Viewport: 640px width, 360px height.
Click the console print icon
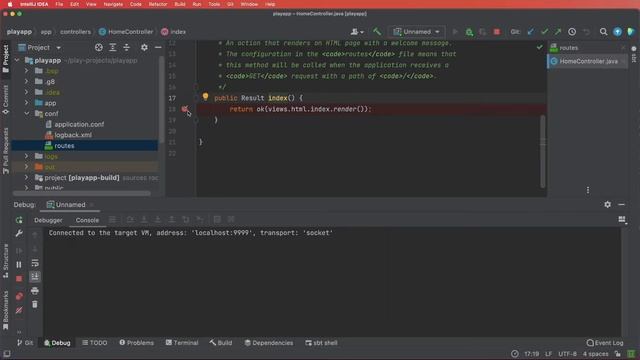[x=35, y=291]
